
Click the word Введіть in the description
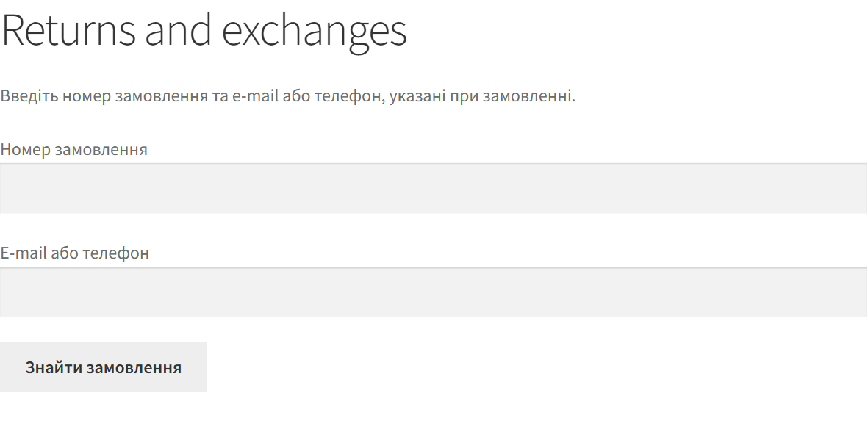[x=29, y=96]
